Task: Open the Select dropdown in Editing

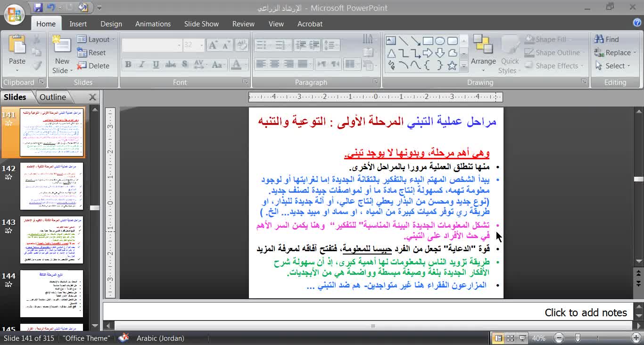Action: click(x=616, y=66)
